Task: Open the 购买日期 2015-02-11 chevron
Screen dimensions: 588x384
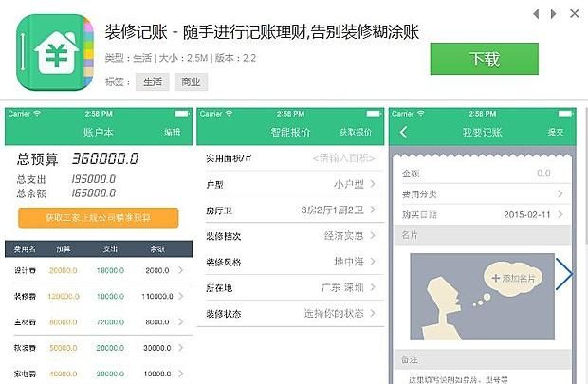Action: 560,214
